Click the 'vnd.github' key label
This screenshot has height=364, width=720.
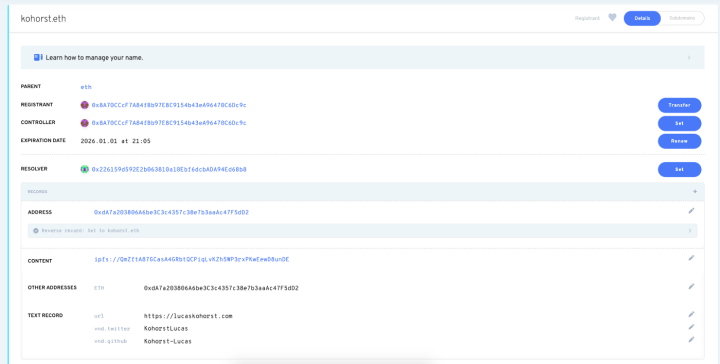[x=110, y=342]
